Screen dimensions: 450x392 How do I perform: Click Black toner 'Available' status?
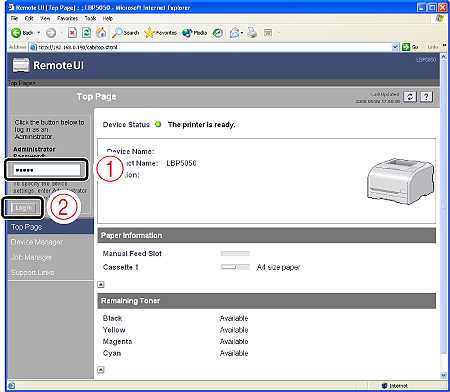[234, 318]
